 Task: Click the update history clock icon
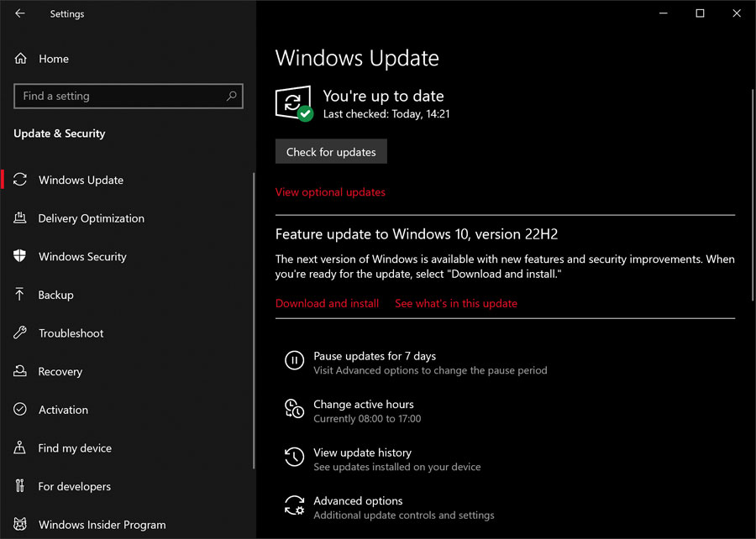294,457
